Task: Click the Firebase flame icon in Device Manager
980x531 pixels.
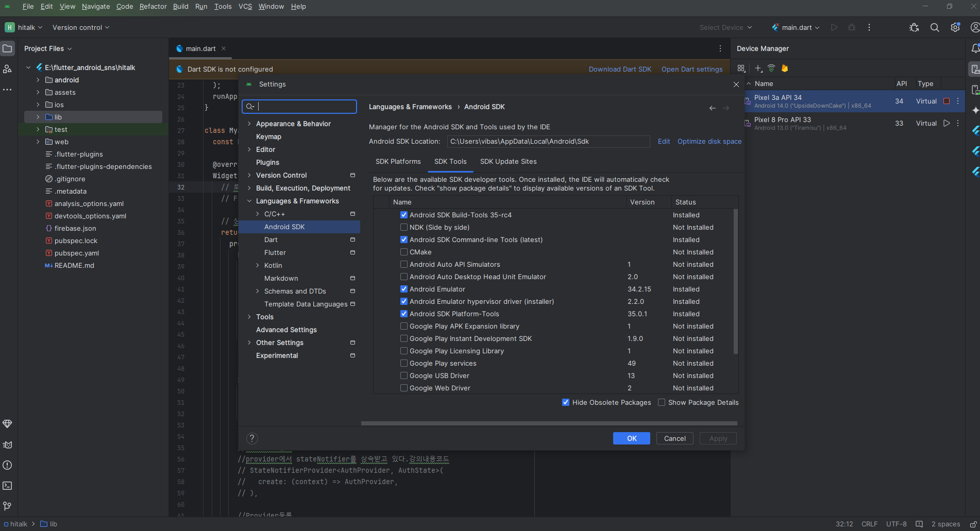Action: click(785, 68)
